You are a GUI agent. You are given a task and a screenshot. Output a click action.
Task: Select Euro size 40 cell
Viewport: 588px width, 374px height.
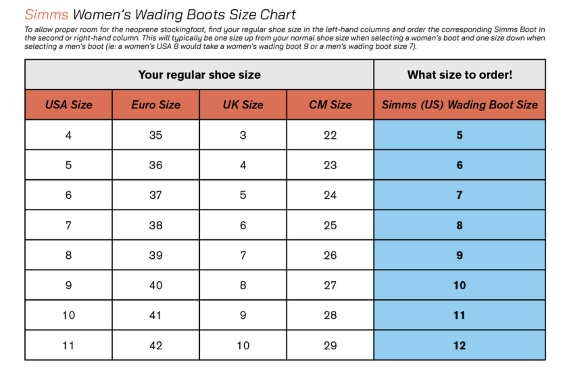coord(156,285)
